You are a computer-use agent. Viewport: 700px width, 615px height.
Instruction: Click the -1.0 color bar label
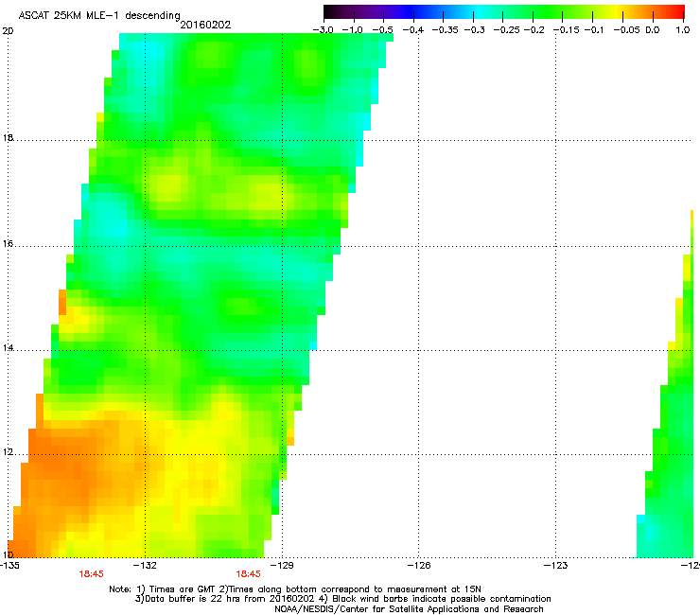pyautogui.click(x=353, y=30)
